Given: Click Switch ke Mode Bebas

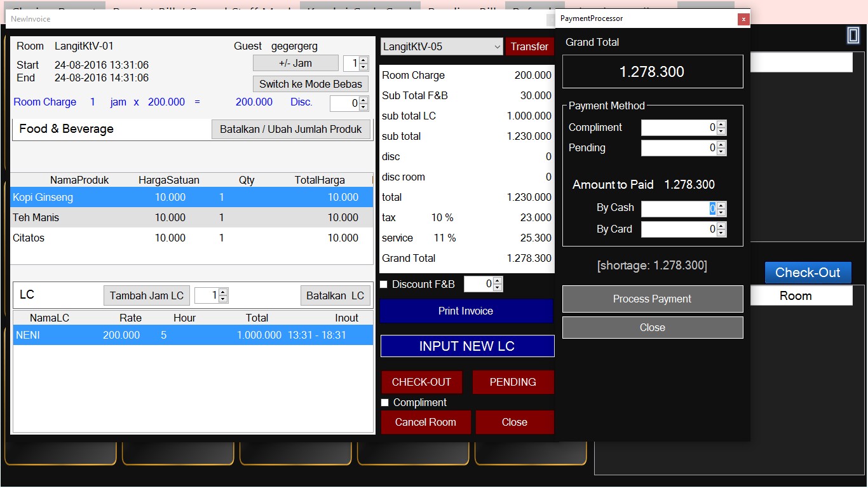Looking at the screenshot, I should (x=311, y=84).
